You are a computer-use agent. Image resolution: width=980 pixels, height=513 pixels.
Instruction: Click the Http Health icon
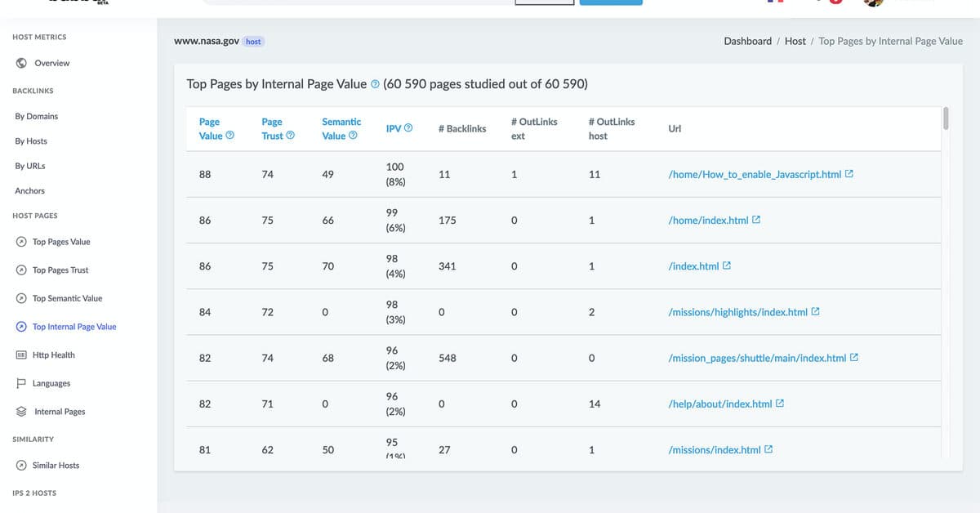21,355
